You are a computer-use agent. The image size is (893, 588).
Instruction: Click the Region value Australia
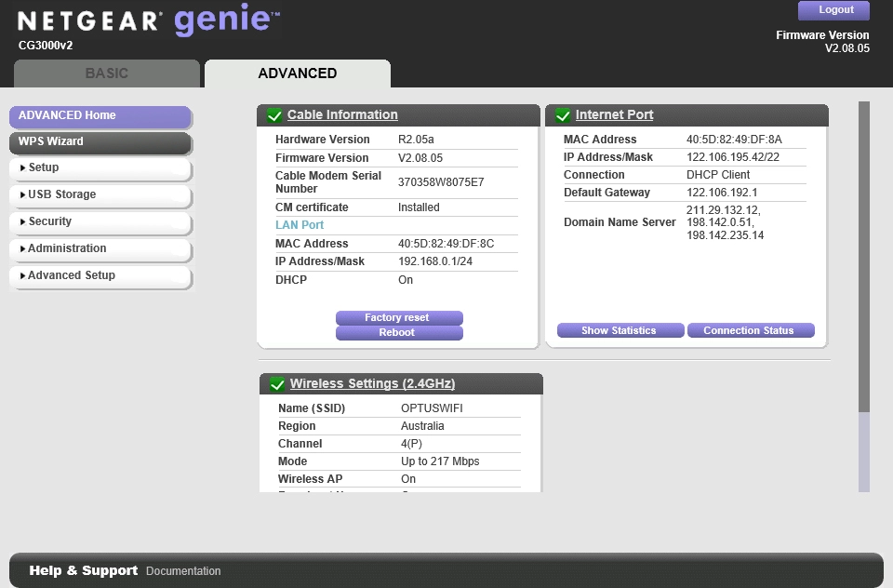click(422, 426)
